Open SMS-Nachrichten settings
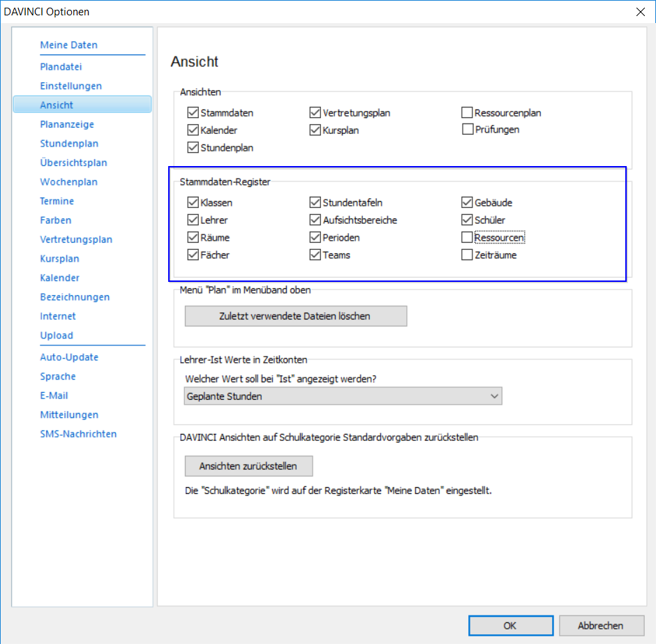 78,435
